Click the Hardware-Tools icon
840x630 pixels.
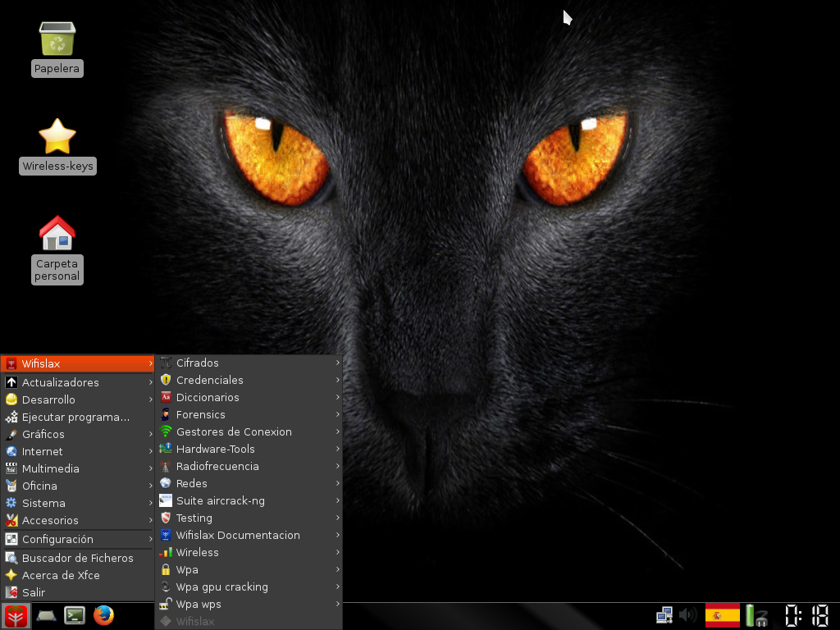tap(166, 449)
